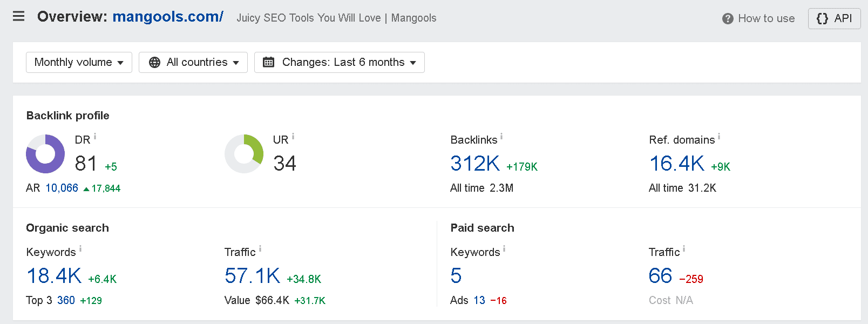Screen dimensions: 868x324
Task: Click the purple DR donut chart
Action: click(x=45, y=154)
